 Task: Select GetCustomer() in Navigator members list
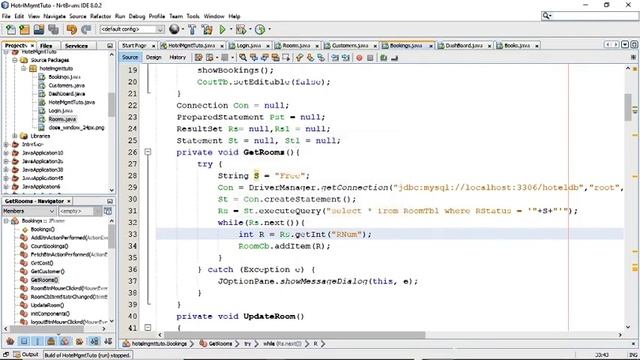47,271
